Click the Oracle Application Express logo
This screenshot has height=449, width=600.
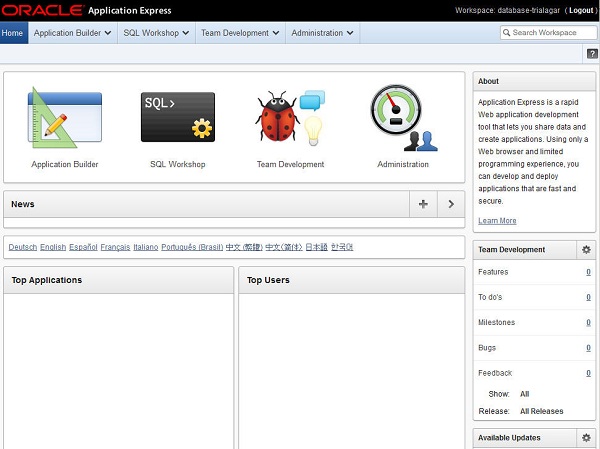[x=86, y=10]
